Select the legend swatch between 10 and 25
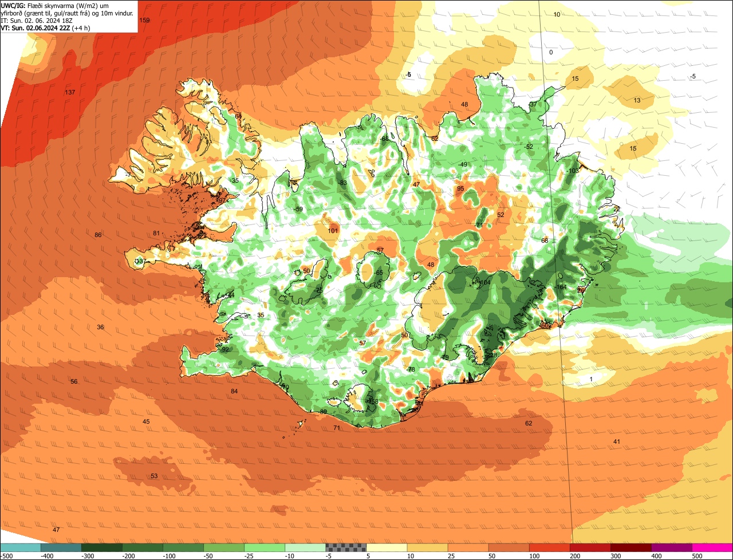Viewport: 733px width, 560px height. [x=427, y=547]
